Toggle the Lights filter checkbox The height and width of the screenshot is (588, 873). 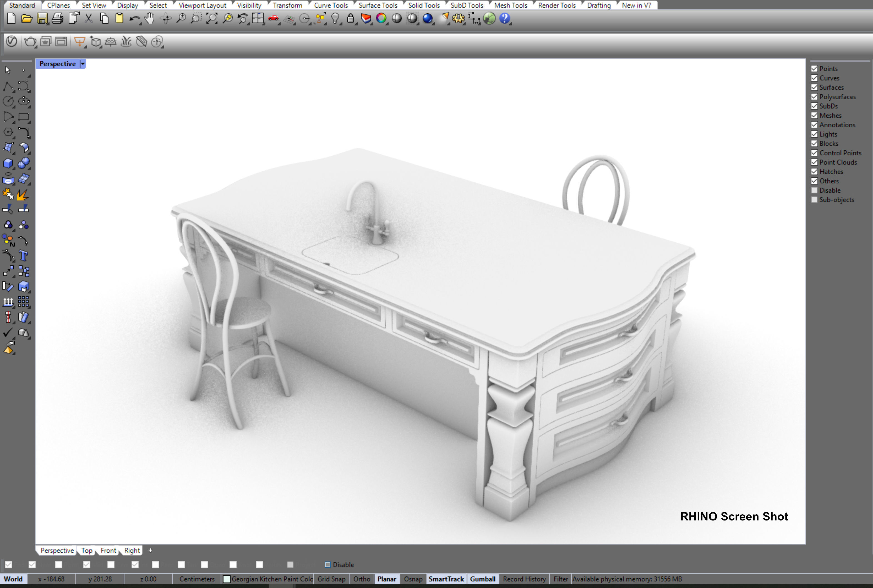click(x=814, y=134)
